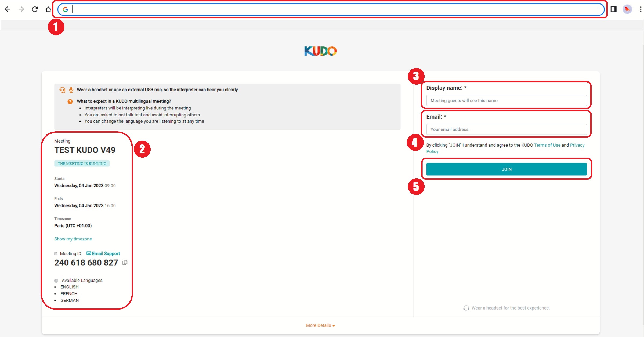Click the 'Meeting ID' label
Image resolution: width=644 pixels, height=337 pixels.
click(x=71, y=253)
